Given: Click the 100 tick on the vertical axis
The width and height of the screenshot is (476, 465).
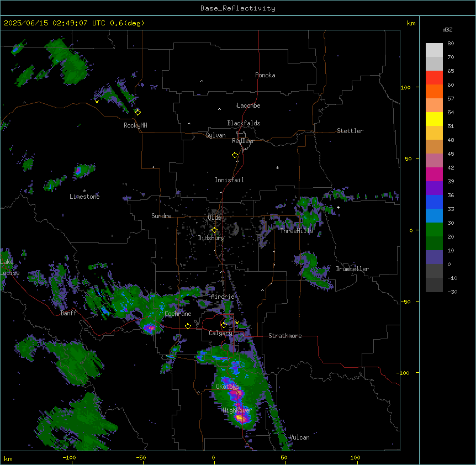Looking at the screenshot, I should click(405, 88).
